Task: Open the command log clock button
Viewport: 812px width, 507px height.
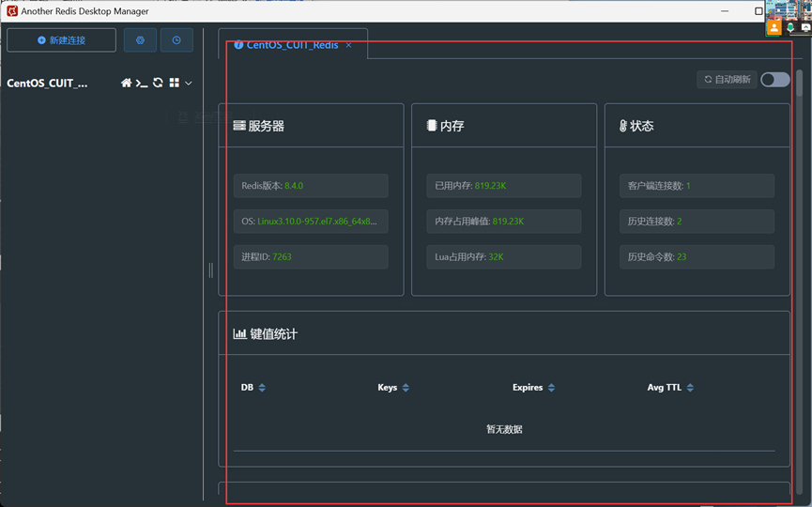Action: click(x=176, y=40)
